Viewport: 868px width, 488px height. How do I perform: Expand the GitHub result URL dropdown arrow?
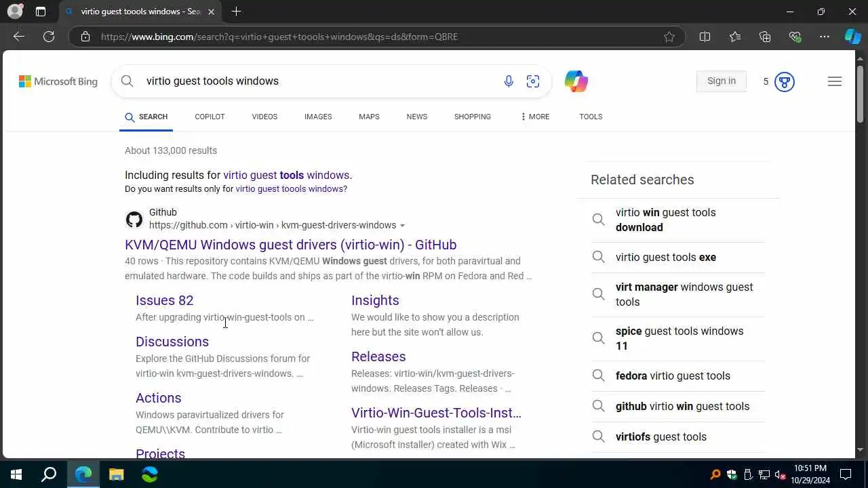402,226
